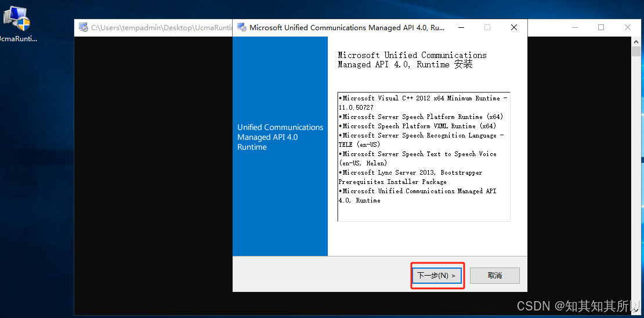This screenshot has height=318, width=644.
Task: Click the Runtime 安装 heading text
Action: click(x=444, y=64)
